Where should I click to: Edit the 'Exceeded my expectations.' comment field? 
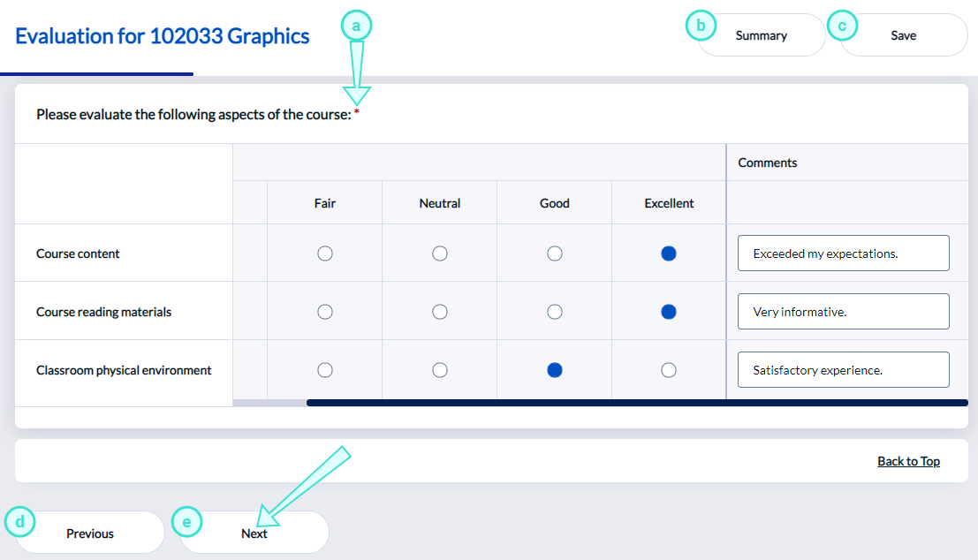(x=843, y=254)
